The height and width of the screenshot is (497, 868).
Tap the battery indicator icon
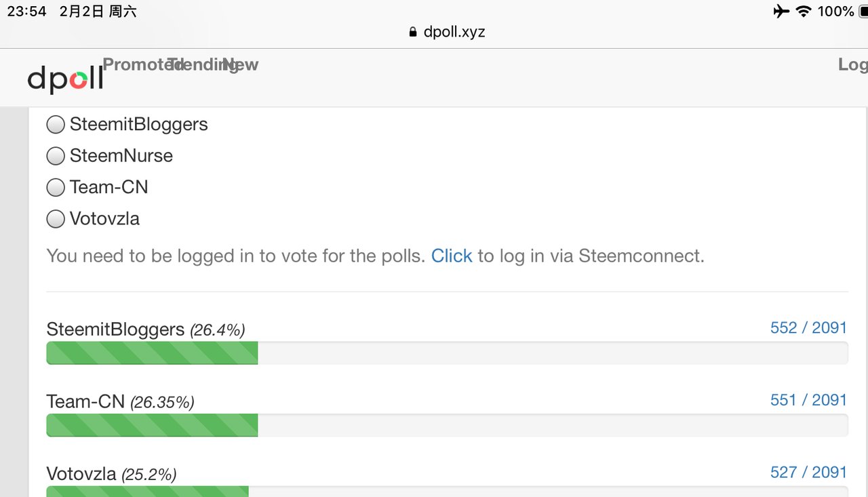[863, 11]
